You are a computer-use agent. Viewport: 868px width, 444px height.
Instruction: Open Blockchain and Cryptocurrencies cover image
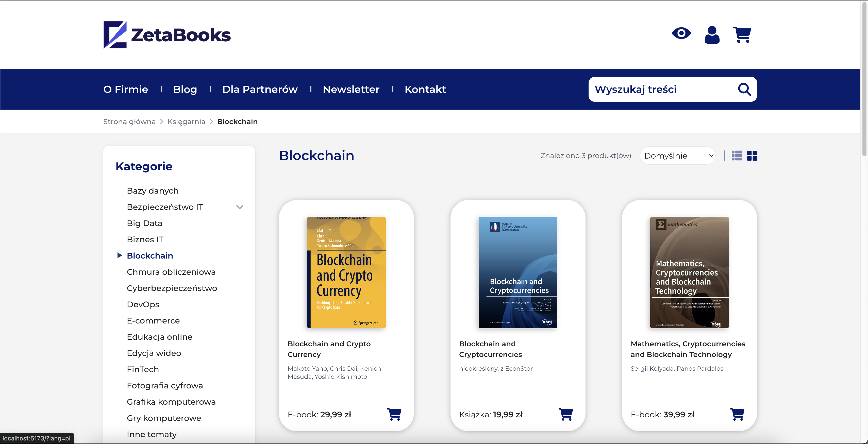point(518,272)
